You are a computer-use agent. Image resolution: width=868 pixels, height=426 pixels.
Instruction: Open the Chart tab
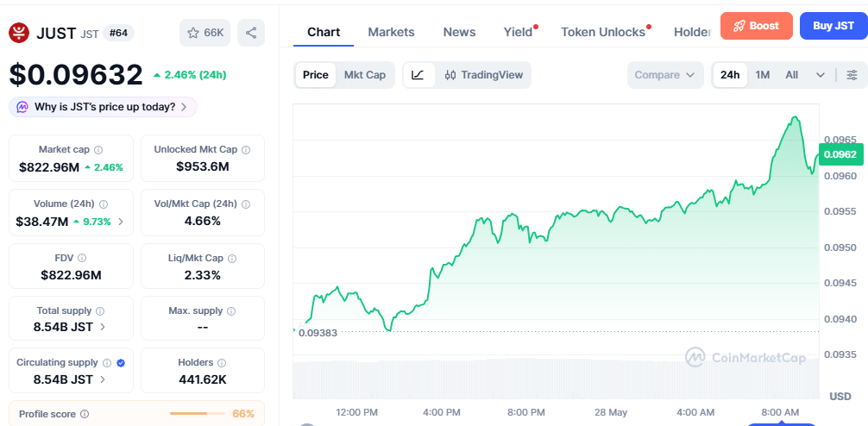[324, 32]
